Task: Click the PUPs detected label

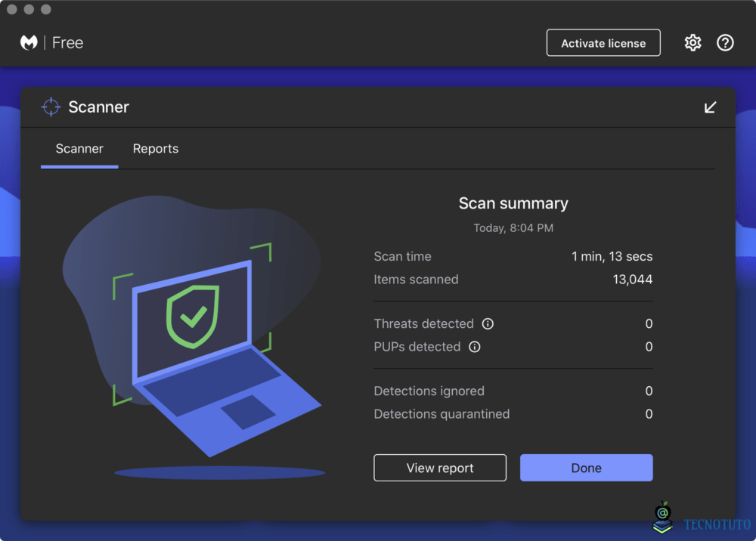Action: point(417,347)
